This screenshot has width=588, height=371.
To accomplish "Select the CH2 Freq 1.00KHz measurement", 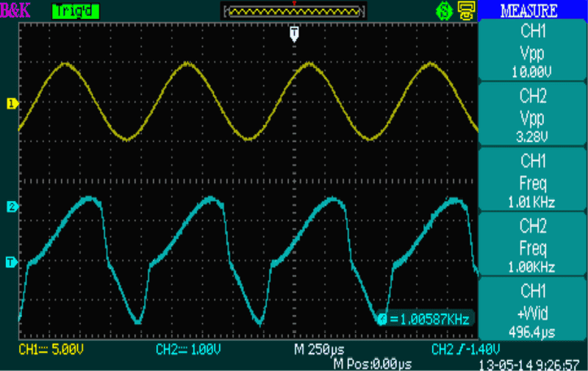I will tap(532, 245).
